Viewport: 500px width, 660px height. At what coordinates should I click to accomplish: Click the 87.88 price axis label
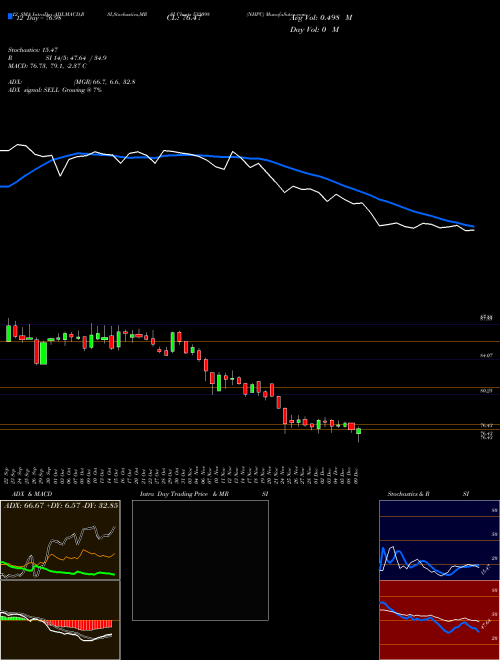(x=487, y=319)
